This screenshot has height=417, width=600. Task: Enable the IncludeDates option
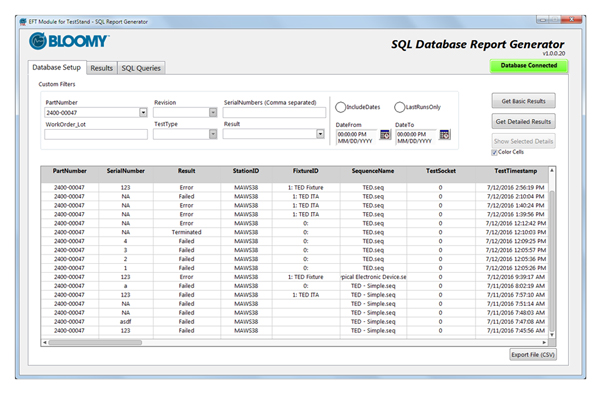341,107
